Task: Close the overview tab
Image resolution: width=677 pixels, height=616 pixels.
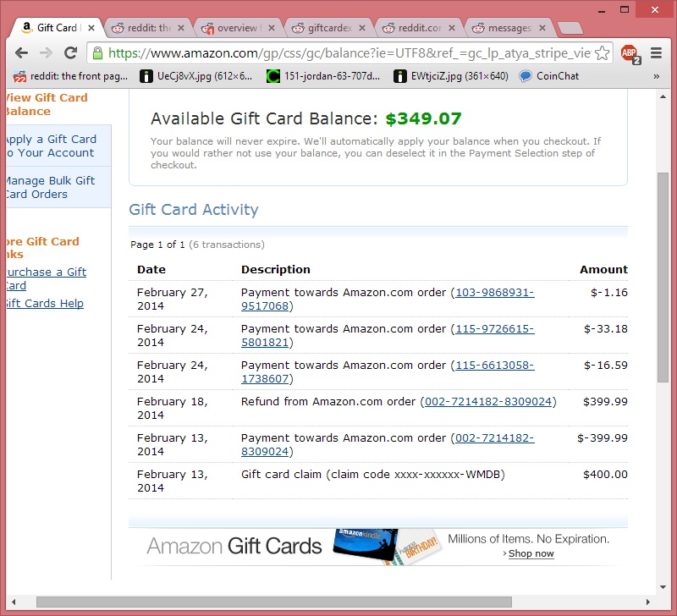Action: (x=271, y=28)
